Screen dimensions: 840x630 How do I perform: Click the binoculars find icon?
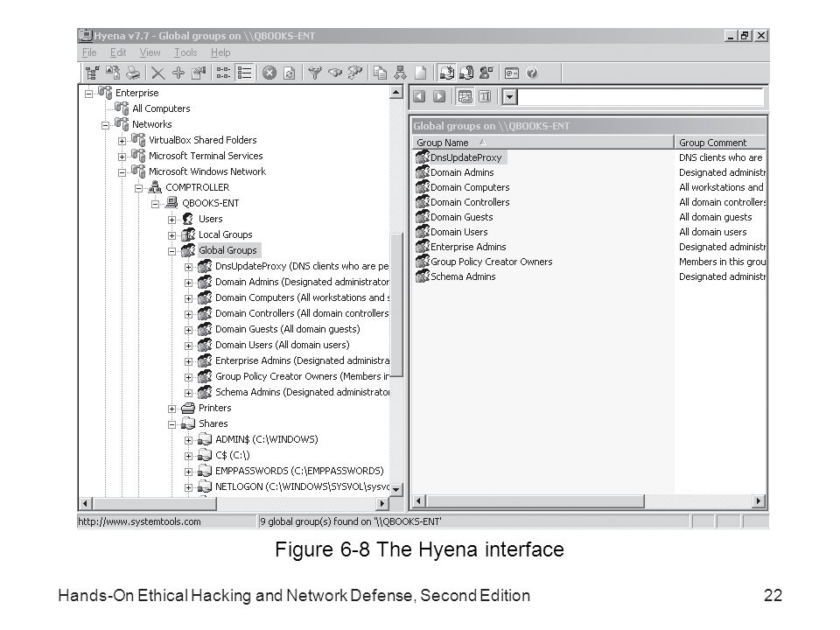point(335,73)
